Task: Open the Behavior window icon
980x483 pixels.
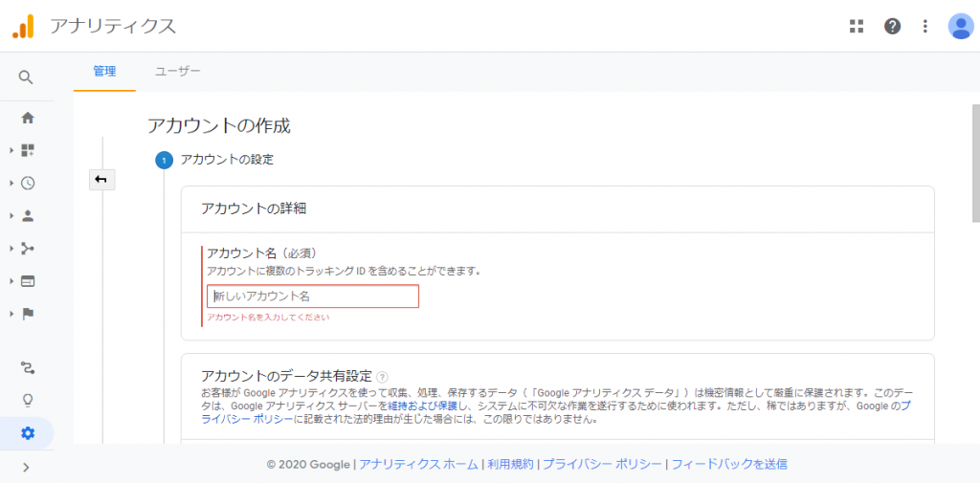Action: (28, 281)
